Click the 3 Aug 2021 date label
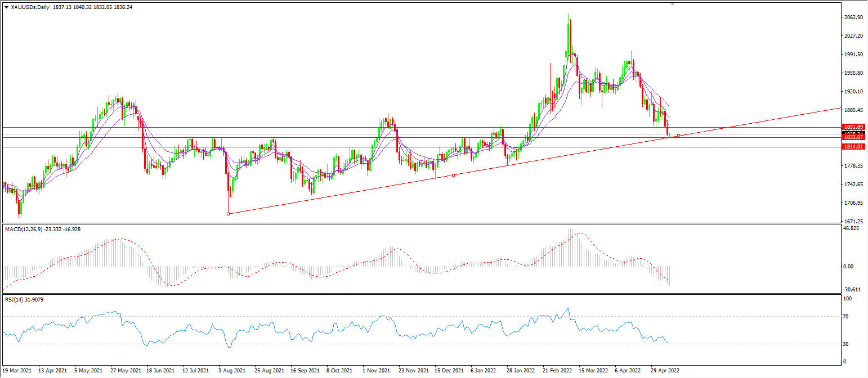This screenshot has width=868, height=378. 231,371
